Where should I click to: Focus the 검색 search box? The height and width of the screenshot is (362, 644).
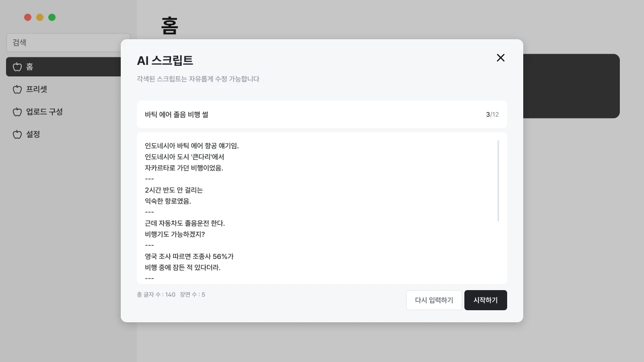click(68, 43)
